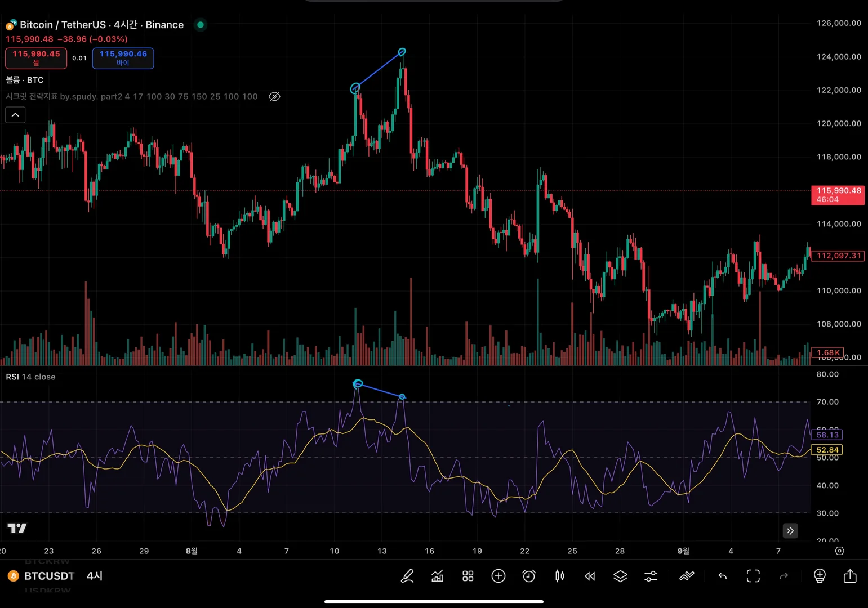
Task: Open the object tree layers icon
Action: (620, 576)
